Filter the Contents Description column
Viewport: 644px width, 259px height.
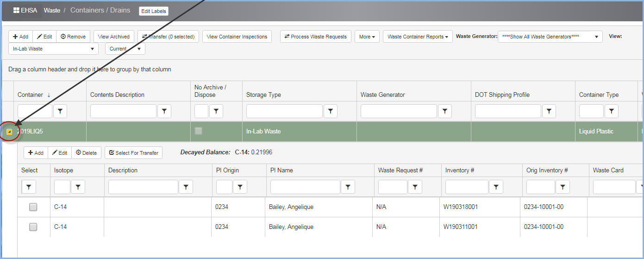coord(164,111)
